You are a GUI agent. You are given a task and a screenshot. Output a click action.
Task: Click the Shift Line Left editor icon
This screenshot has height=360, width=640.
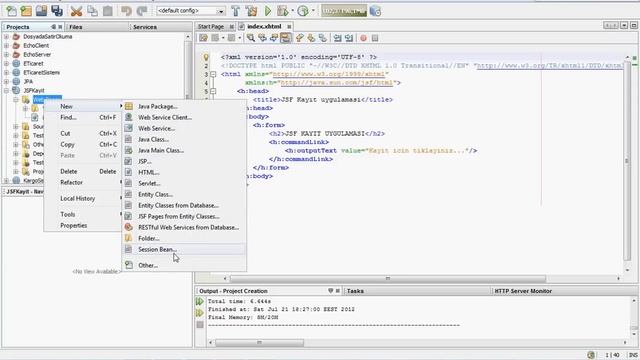coord(337,38)
